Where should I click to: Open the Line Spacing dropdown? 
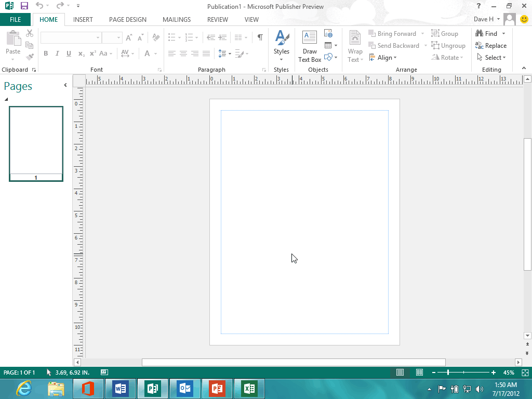coord(224,54)
